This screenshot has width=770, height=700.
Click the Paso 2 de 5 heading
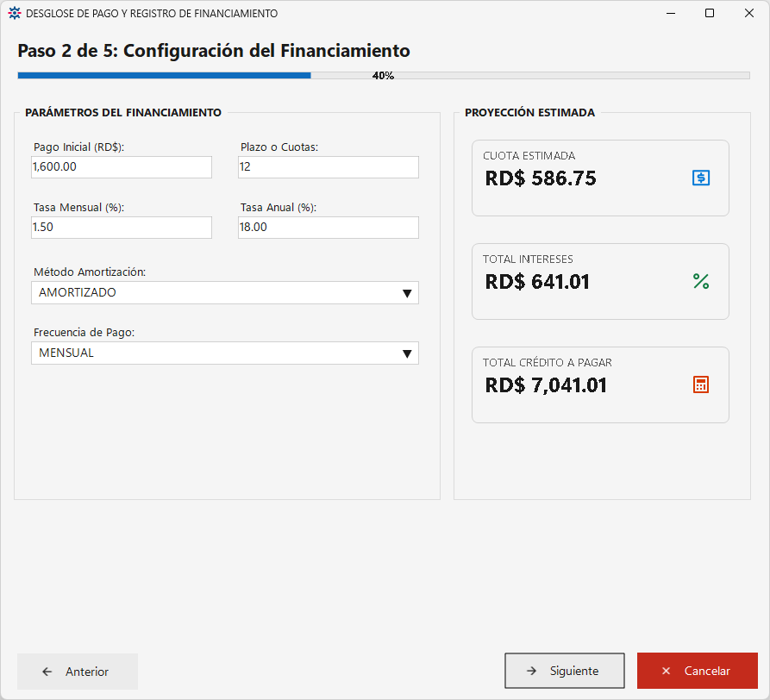pyautogui.click(x=214, y=51)
